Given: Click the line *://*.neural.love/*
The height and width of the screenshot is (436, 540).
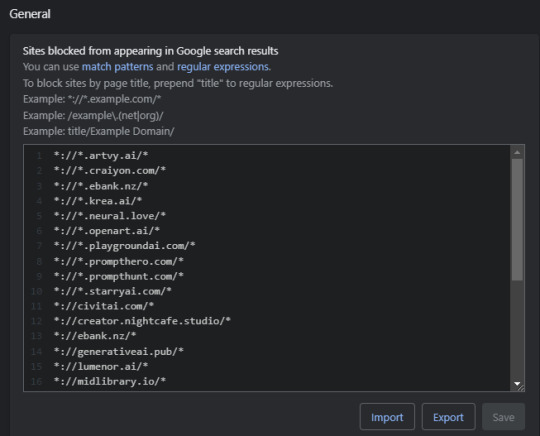Looking at the screenshot, I should click(110, 216).
